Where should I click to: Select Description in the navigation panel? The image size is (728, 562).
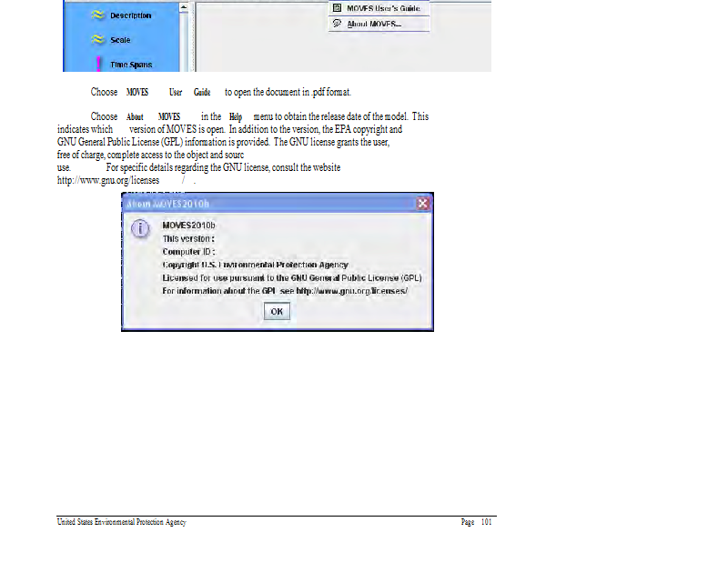pos(131,15)
